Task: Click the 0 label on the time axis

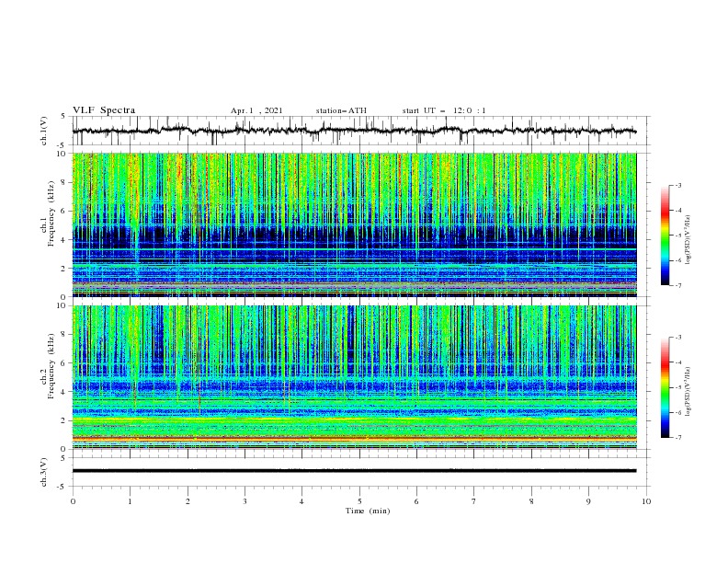Action: point(73,501)
